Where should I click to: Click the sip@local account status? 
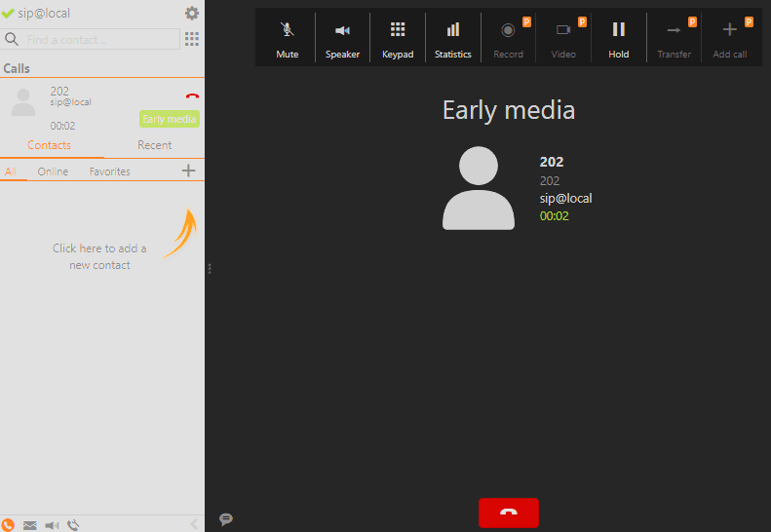[44, 14]
